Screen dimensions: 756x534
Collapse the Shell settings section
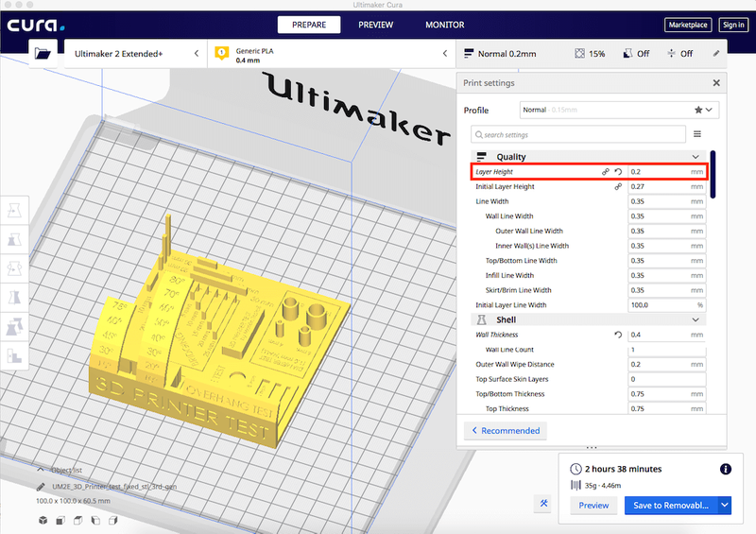point(696,319)
